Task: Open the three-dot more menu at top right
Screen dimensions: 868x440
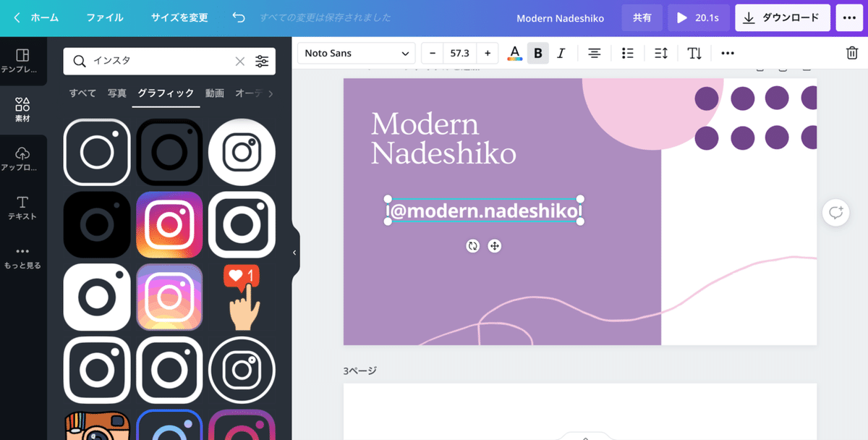Action: (849, 18)
